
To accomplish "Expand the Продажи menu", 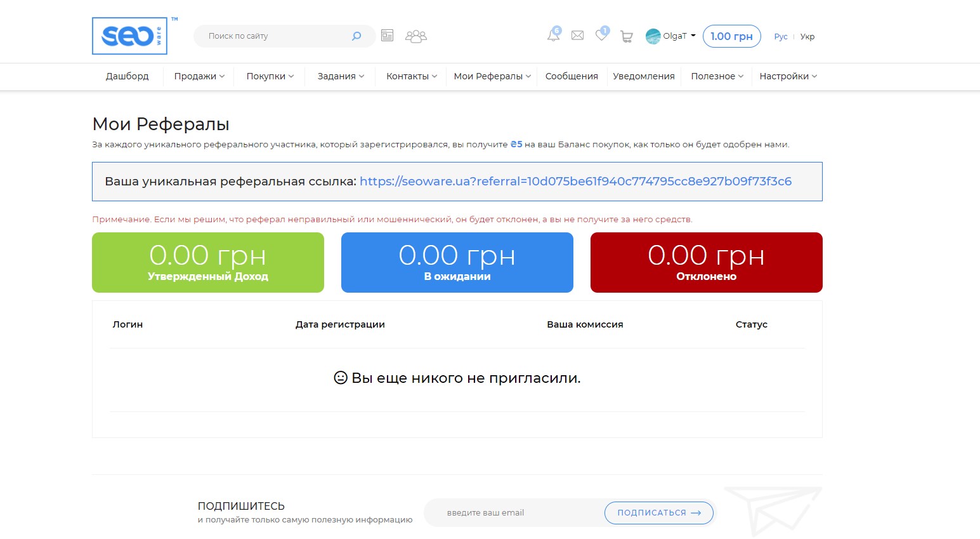I will [199, 76].
